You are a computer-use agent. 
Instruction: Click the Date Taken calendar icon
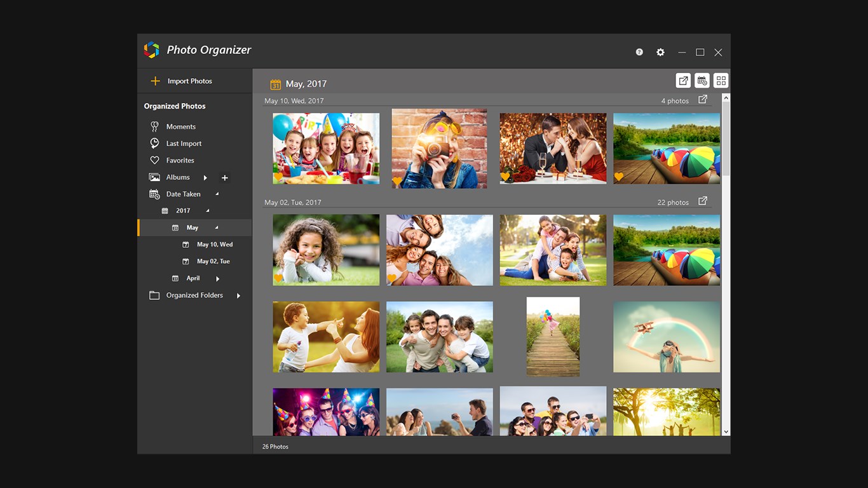pyautogui.click(x=154, y=194)
